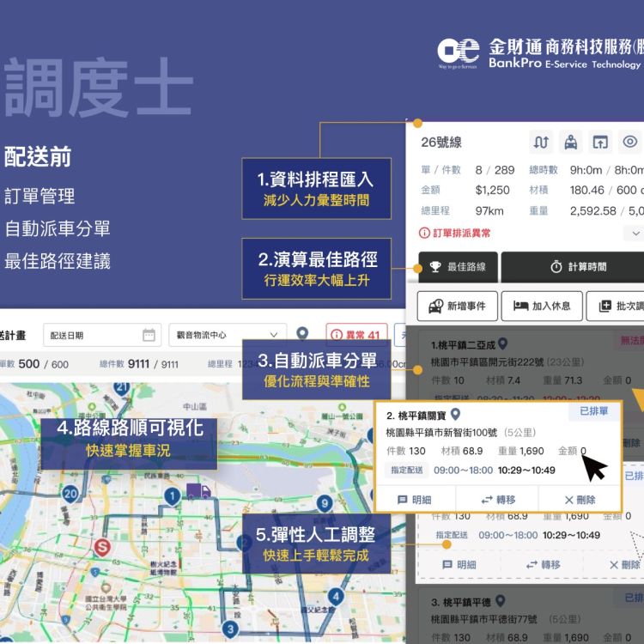644x644 pixels.
Task: Expand the 訂單排派異常 chevron
Action: pyautogui.click(x=635, y=234)
